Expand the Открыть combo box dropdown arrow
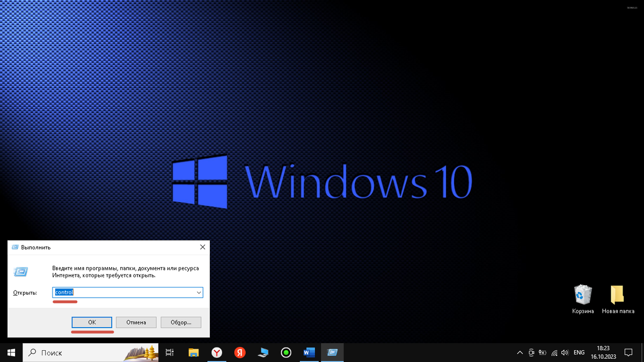 [199, 292]
